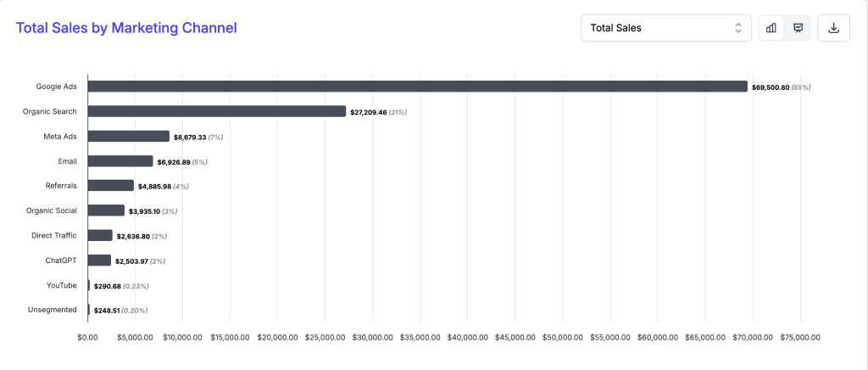Click the Google Ads bar
Screen dimensions: 868x370
tap(417, 87)
